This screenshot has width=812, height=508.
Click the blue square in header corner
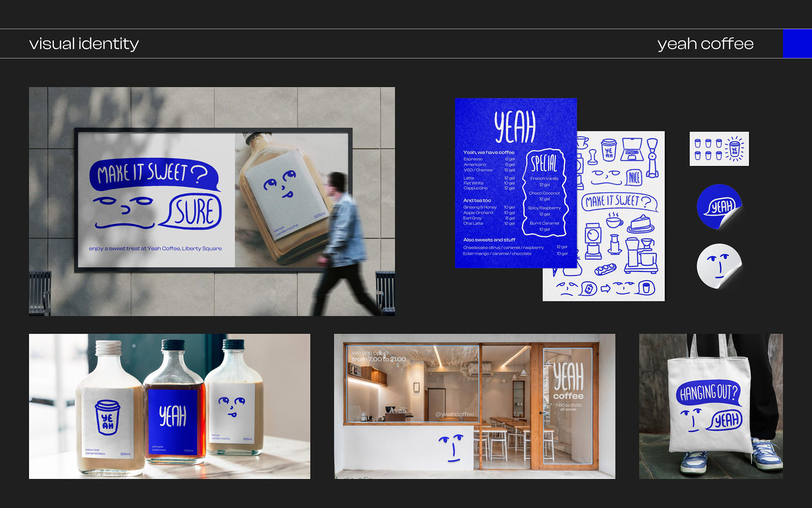click(797, 44)
